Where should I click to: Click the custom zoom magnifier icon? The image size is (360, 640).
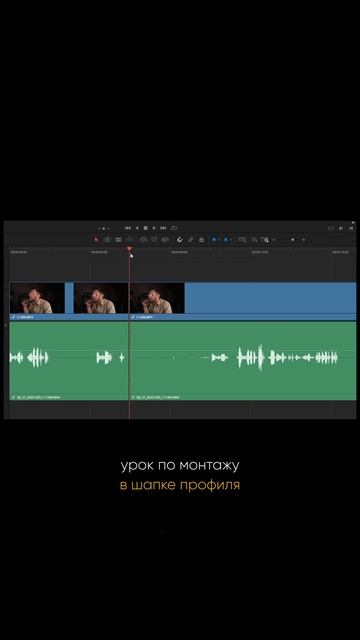[x=265, y=240]
